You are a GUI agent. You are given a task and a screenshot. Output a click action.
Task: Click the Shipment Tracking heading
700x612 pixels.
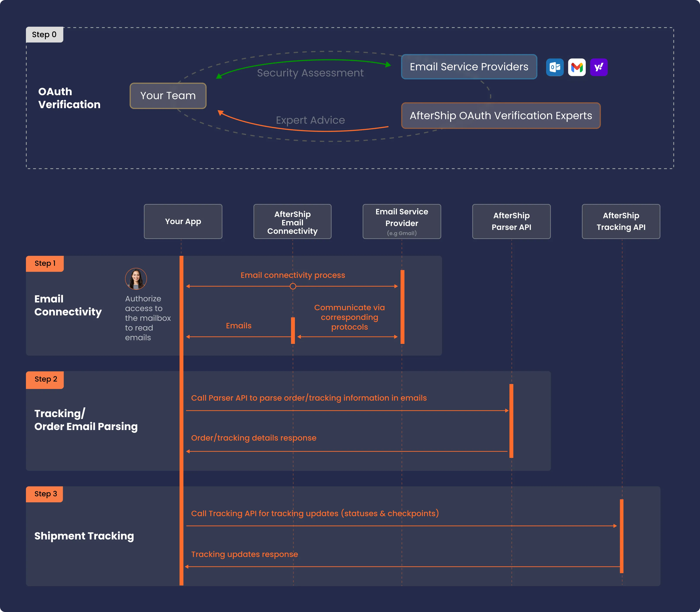coord(84,536)
